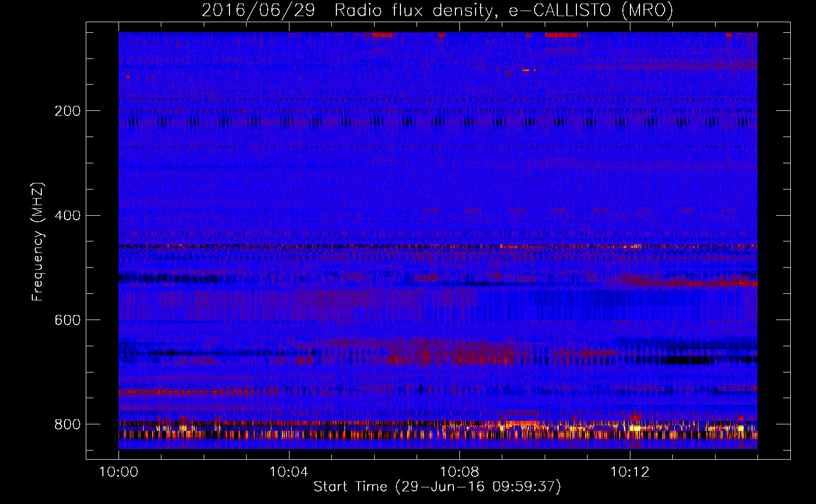Image resolution: width=816 pixels, height=504 pixels.
Task: Click the "10:12" time tick label
Action: (x=630, y=472)
